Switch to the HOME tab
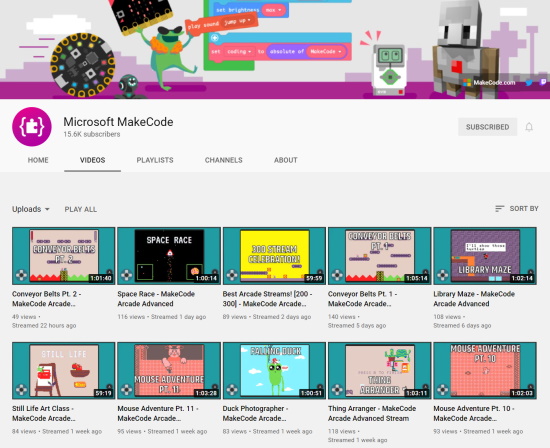The height and width of the screenshot is (448, 550). click(x=38, y=160)
